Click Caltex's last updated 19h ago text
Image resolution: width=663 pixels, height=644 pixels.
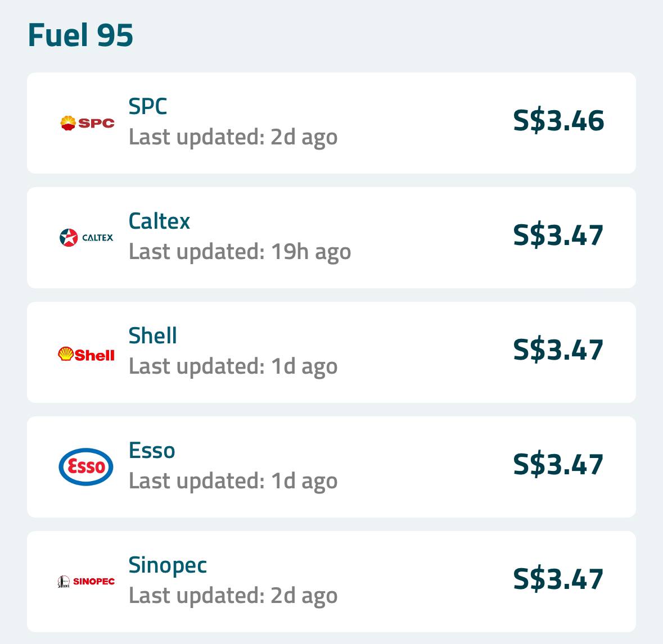pyautogui.click(x=240, y=252)
